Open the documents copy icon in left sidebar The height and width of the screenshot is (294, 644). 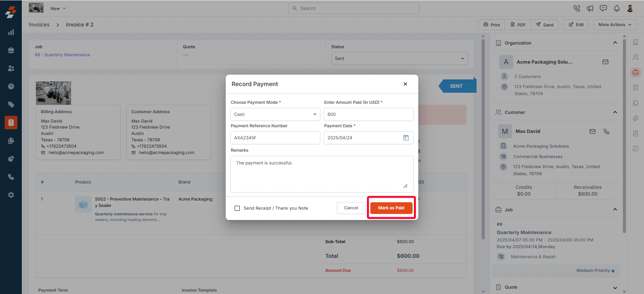click(11, 141)
